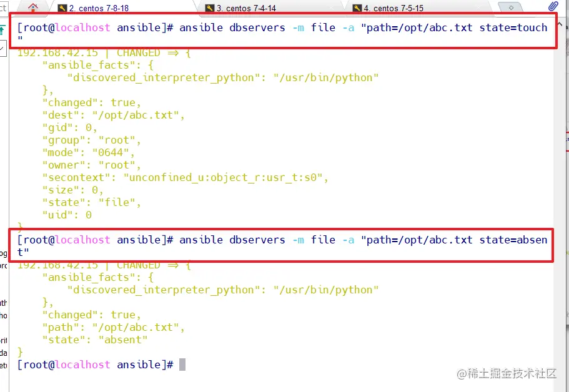This screenshot has width=569, height=392.
Task: Click the "owner": "root" output line
Action: [x=91, y=165]
